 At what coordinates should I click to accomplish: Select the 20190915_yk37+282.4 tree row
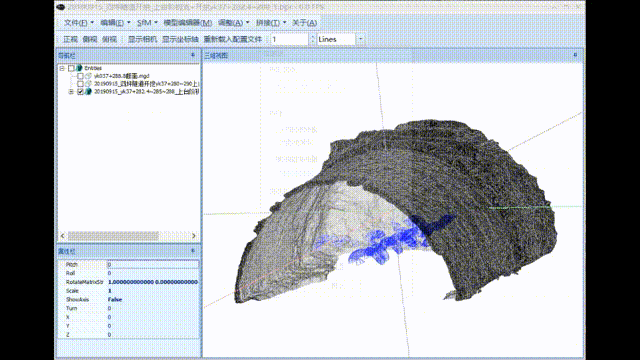[146, 92]
